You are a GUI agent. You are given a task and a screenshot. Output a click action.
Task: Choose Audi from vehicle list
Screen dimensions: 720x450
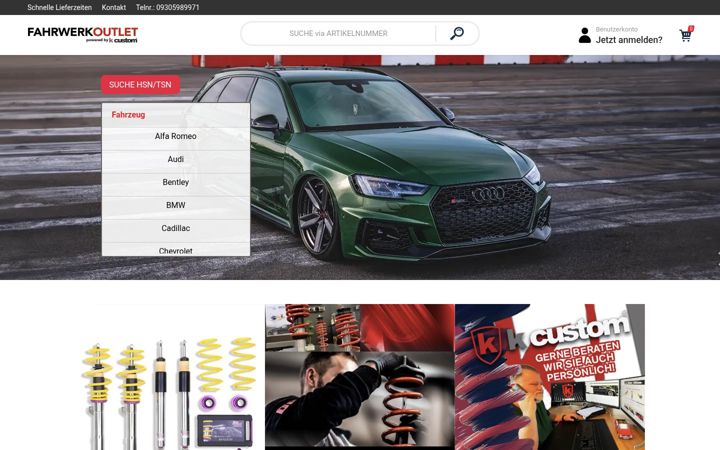175,159
